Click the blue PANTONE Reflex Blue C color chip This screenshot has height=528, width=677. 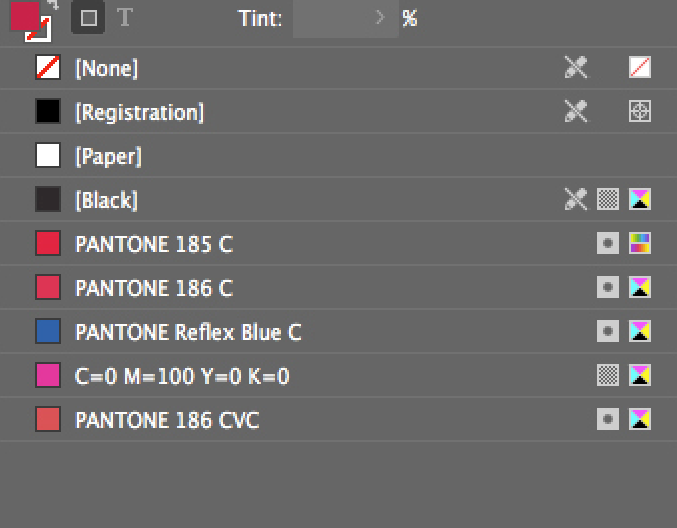click(48, 332)
